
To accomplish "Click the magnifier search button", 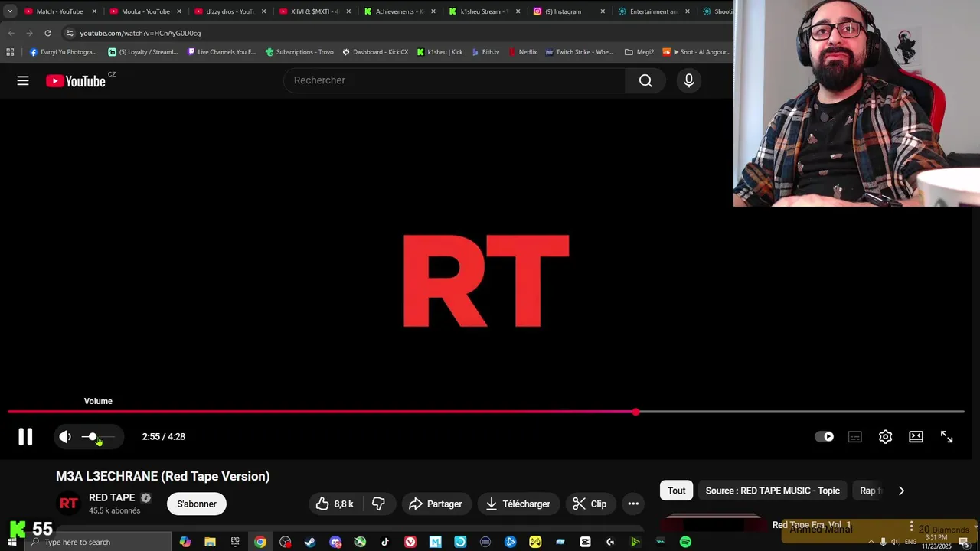I will (645, 80).
